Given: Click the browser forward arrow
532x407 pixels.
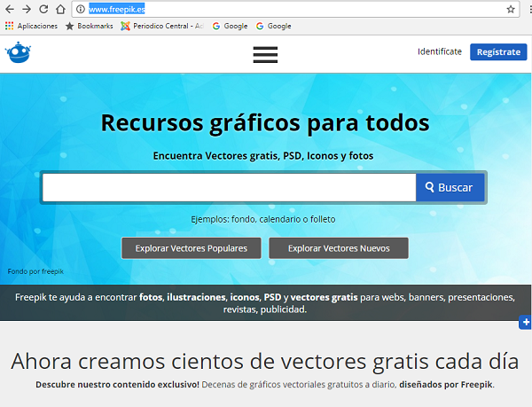Looking at the screenshot, I should point(27,9).
